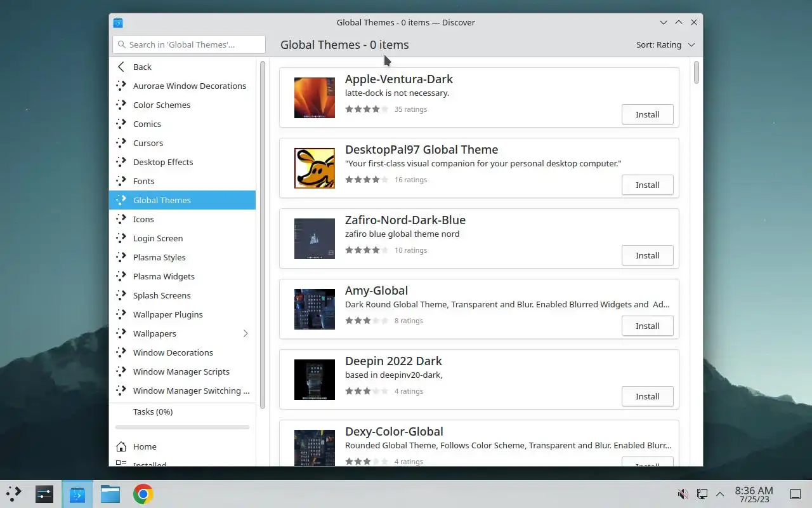Open the Wallpaper Plugins category
Image resolution: width=812 pixels, height=508 pixels.
(x=182, y=314)
